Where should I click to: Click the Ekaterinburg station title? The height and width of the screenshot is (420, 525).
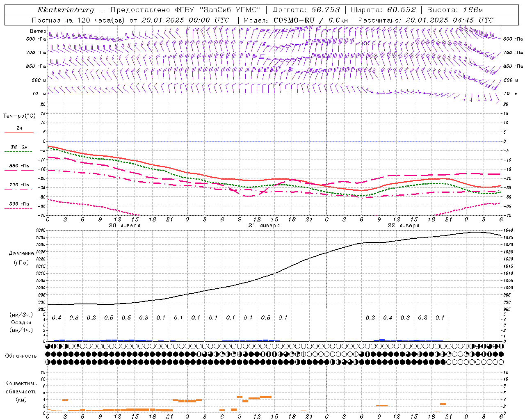coord(66,10)
